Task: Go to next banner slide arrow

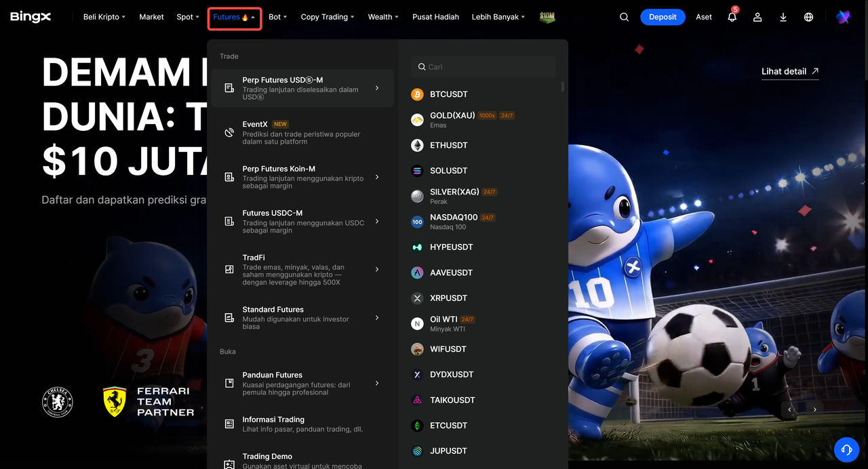Action: coord(814,409)
